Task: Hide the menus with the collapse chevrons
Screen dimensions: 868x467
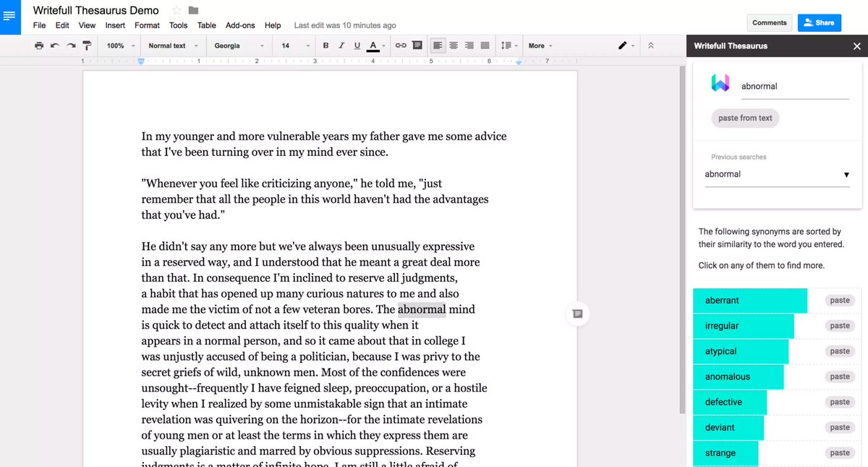Action: pos(650,46)
